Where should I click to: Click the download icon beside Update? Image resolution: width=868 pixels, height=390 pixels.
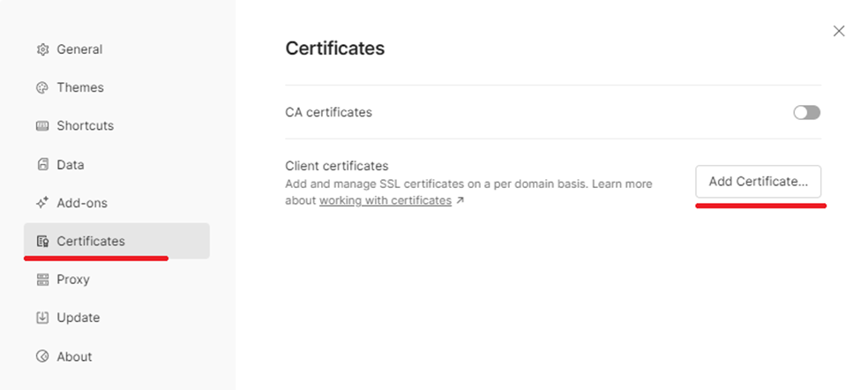click(x=42, y=318)
